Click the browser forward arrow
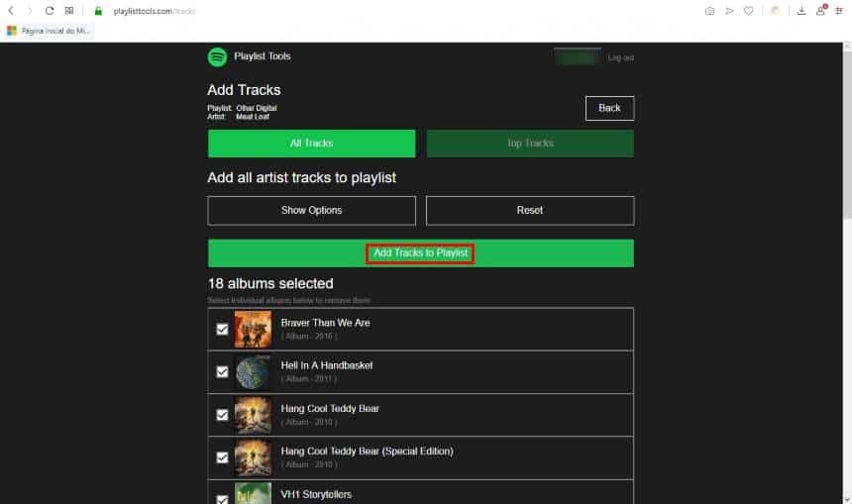The width and height of the screenshot is (852, 504). point(30,10)
